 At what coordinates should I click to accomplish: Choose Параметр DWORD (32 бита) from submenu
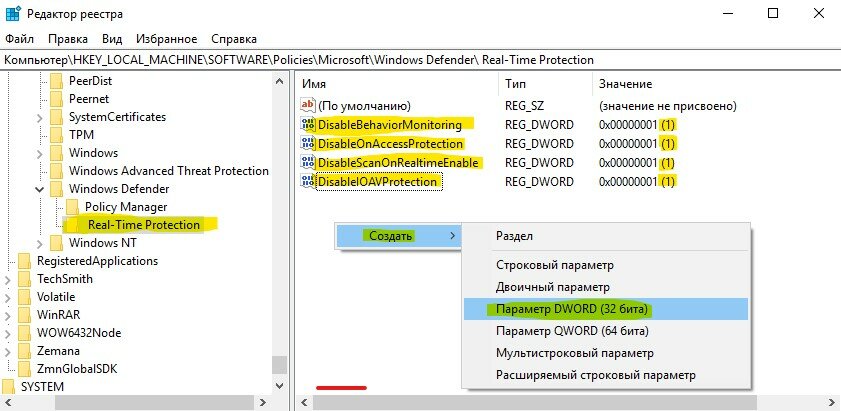606,310
